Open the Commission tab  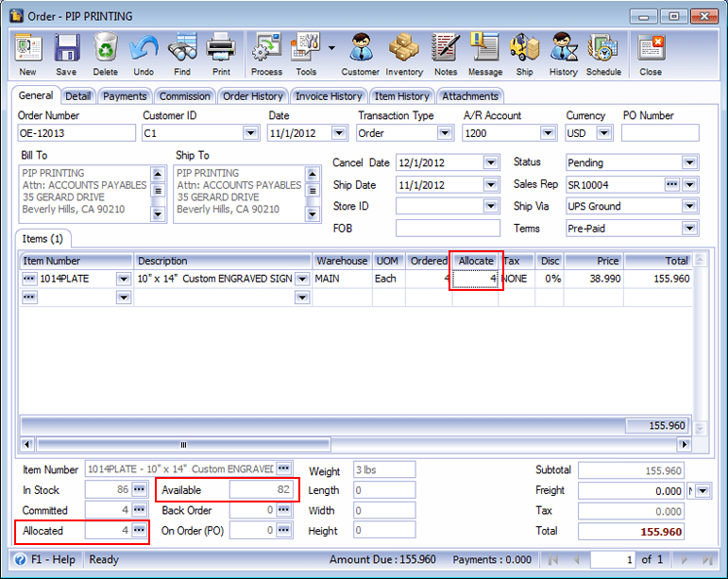184,96
